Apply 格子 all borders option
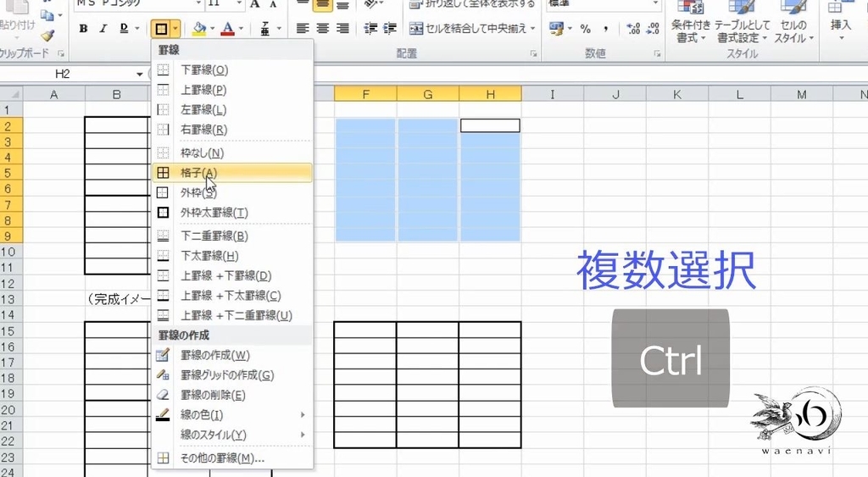This screenshot has width=868, height=477. coord(232,173)
